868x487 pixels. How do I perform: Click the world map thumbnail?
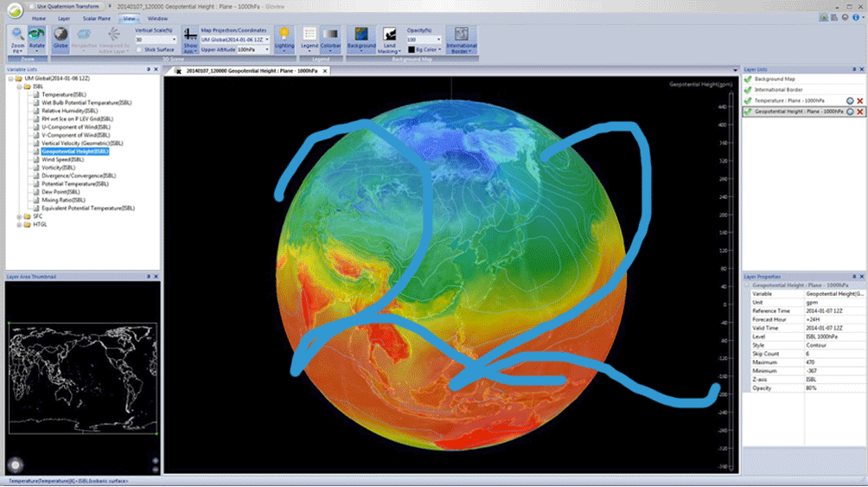point(82,378)
